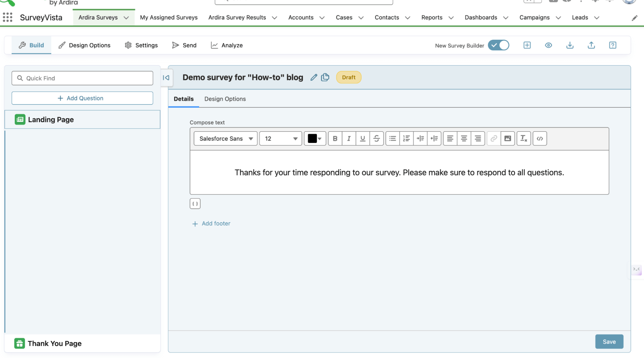
Task: Expand the Ardira Survey Results menu chevron
Action: pyautogui.click(x=274, y=18)
